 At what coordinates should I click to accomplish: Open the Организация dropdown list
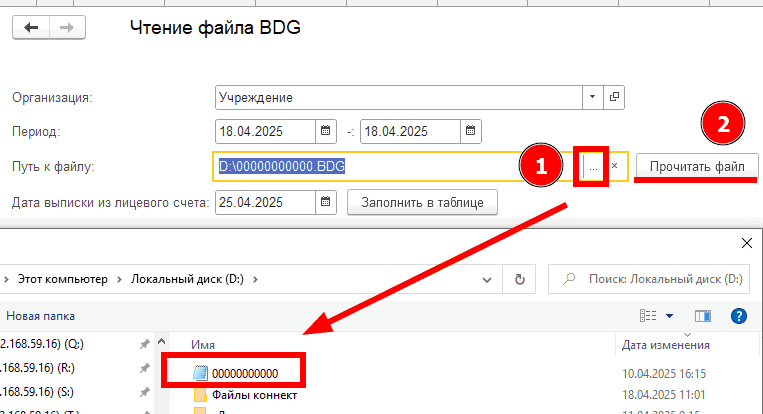(x=592, y=97)
